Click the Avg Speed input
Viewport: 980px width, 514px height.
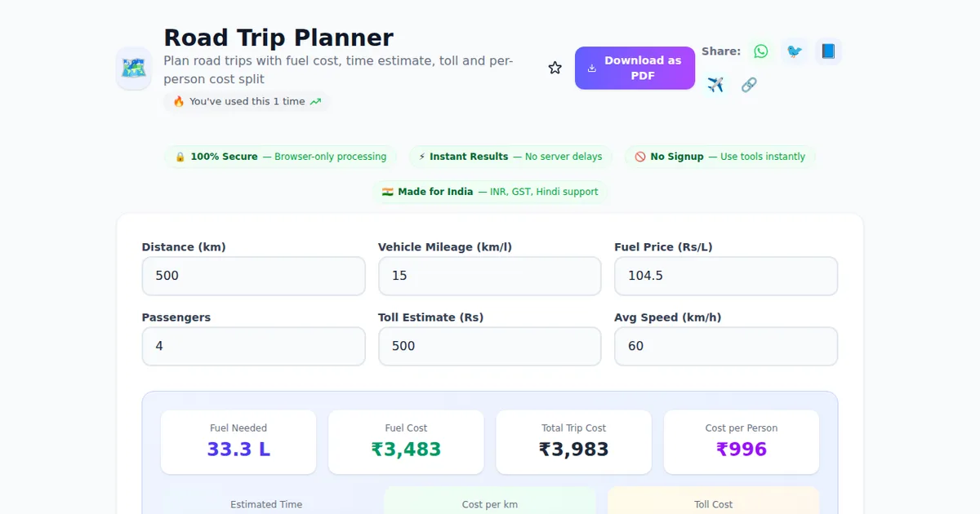pyautogui.click(x=725, y=346)
